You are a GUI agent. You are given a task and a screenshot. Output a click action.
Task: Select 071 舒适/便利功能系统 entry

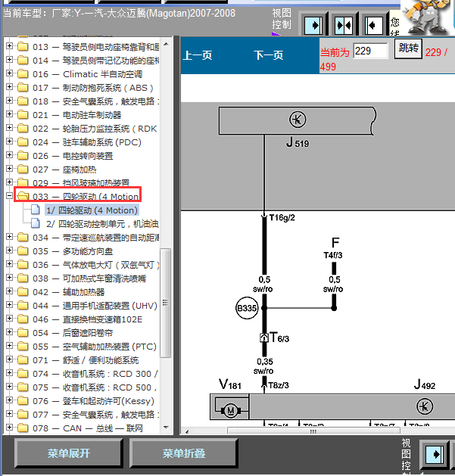point(86,360)
